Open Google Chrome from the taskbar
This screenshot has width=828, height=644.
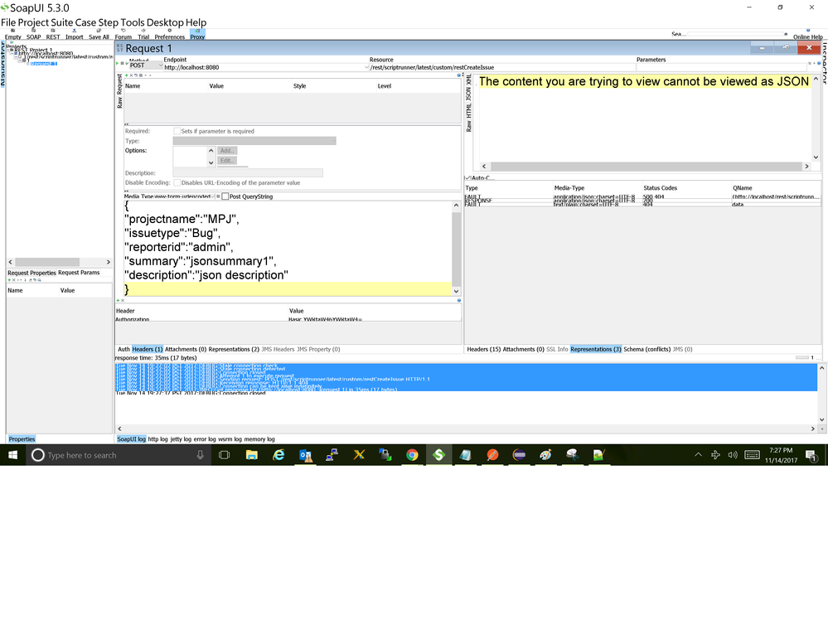tap(412, 455)
